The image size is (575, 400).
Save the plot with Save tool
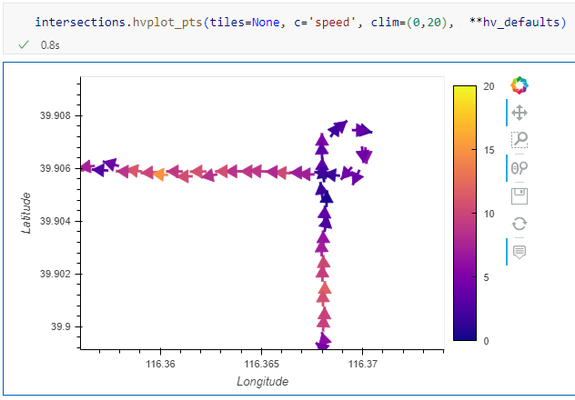point(519,196)
